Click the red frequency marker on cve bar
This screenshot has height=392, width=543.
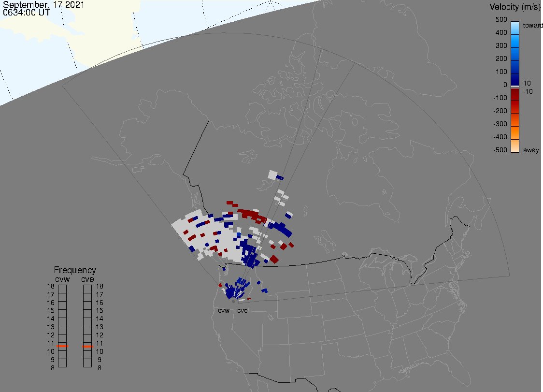click(87, 347)
